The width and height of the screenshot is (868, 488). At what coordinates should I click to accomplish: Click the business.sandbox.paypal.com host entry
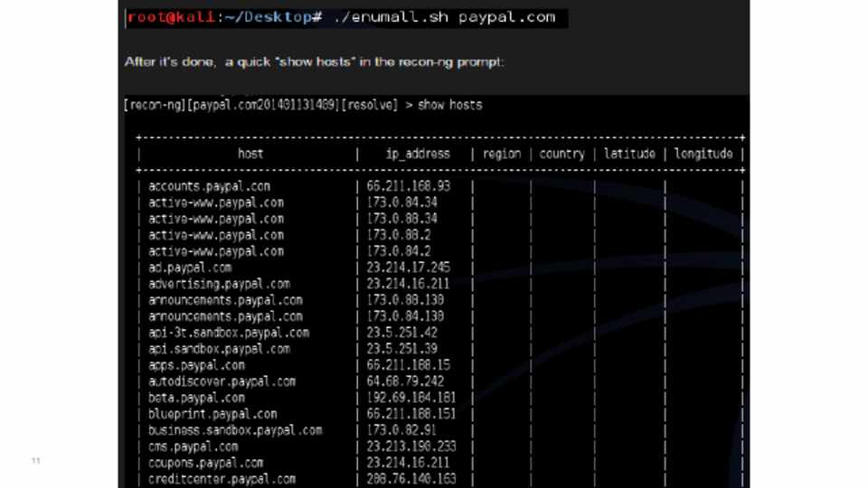pyautogui.click(x=235, y=430)
